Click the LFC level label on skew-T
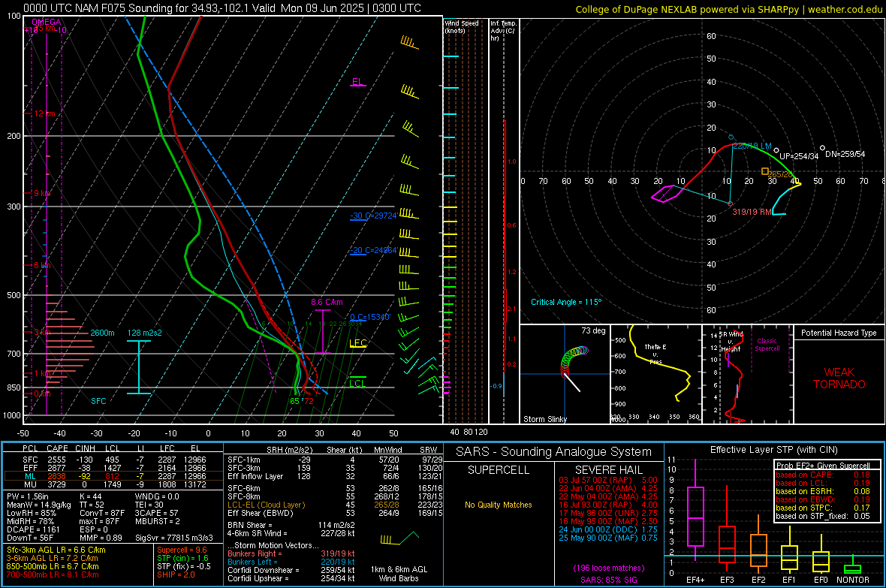Viewport: 886px width, 588px height. point(357,343)
